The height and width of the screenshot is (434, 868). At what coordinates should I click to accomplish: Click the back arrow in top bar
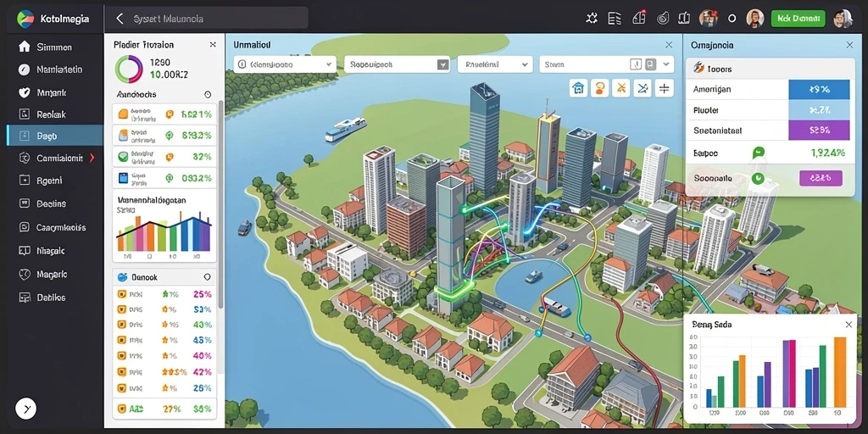(x=119, y=19)
